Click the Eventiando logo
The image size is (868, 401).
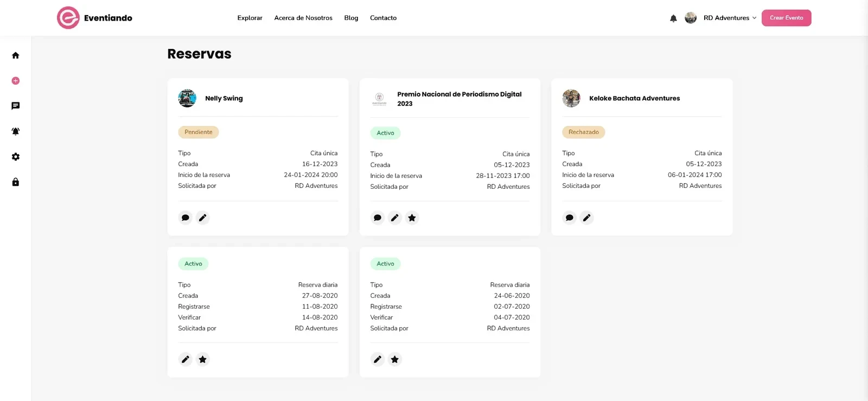[x=95, y=18]
